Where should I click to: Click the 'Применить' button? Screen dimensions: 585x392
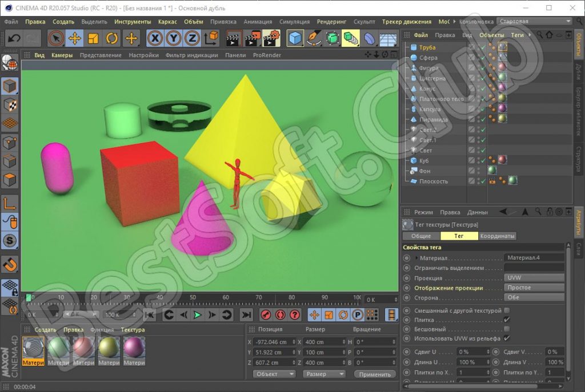[375, 374]
